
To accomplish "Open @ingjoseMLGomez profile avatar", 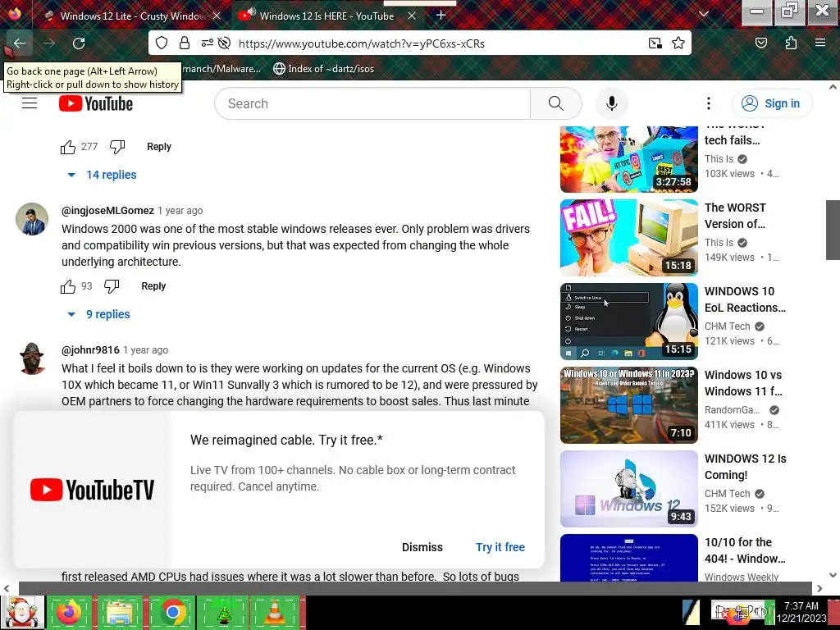I will (x=32, y=219).
